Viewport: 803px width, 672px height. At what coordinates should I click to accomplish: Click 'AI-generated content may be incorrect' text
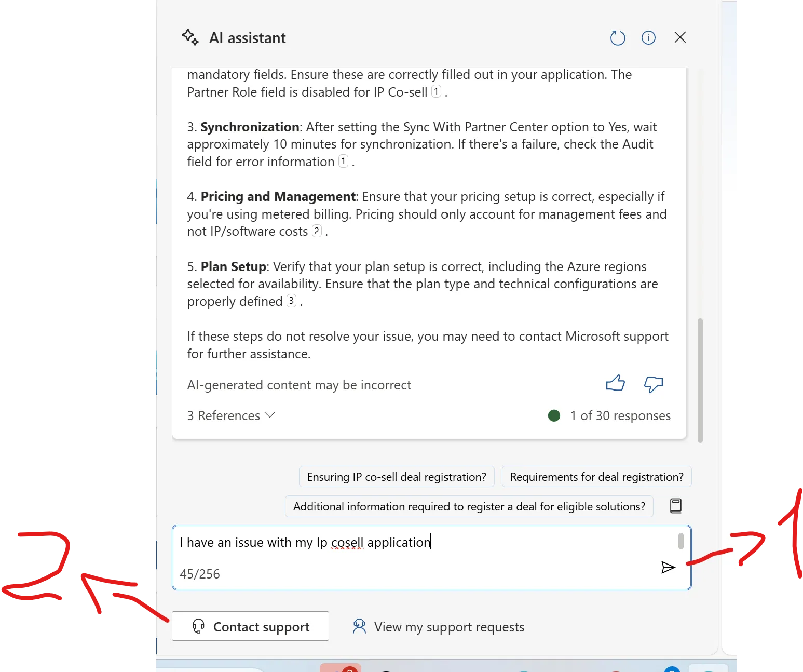pos(299,385)
